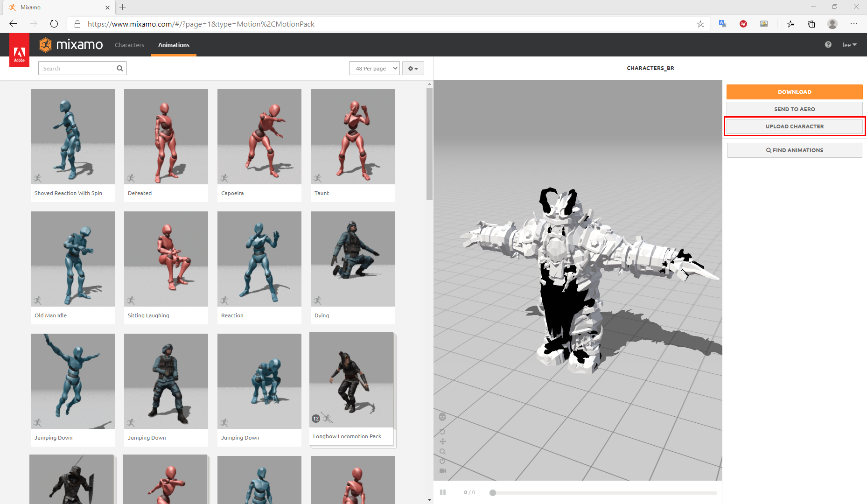Reload the page with refresh icon
The width and height of the screenshot is (867, 504).
pyautogui.click(x=54, y=24)
